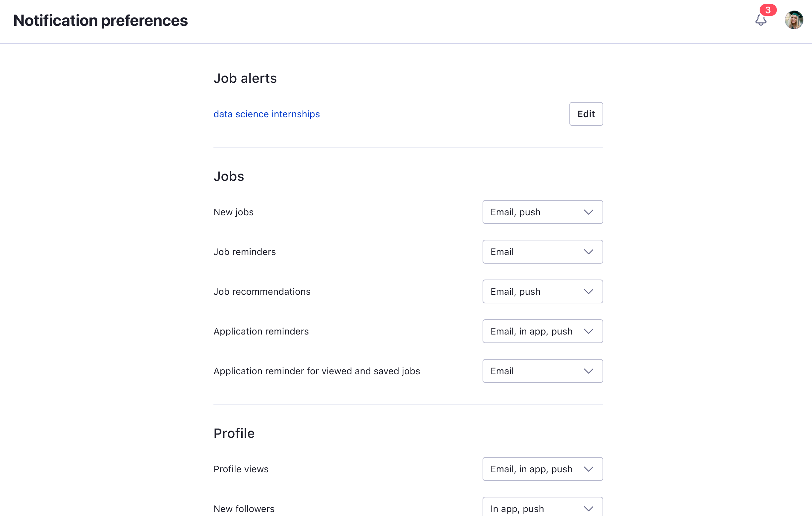Image resolution: width=812 pixels, height=516 pixels.
Task: Open the notifications bell icon
Action: point(761,20)
